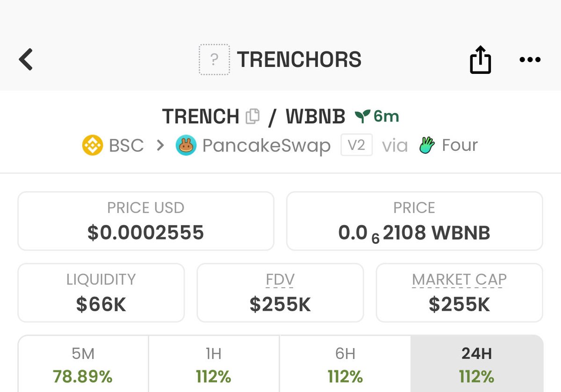Viewport: 561px width, 392px height.
Task: Tap the green sprout pair-age icon
Action: pos(362,116)
